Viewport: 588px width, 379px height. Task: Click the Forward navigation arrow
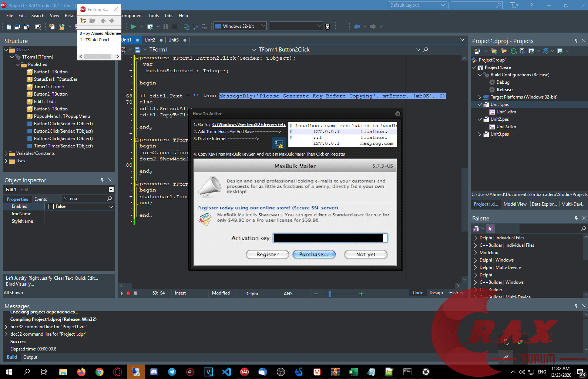point(373,26)
